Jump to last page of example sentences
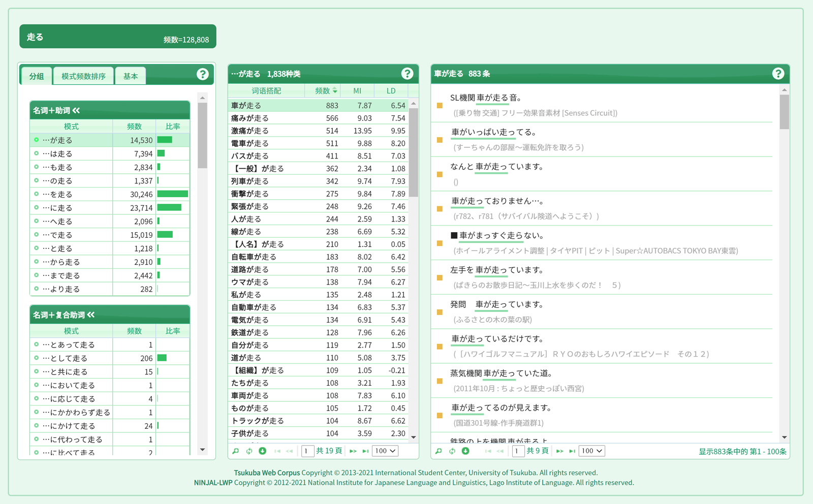Viewport: 813px width, 504px height. click(x=572, y=451)
